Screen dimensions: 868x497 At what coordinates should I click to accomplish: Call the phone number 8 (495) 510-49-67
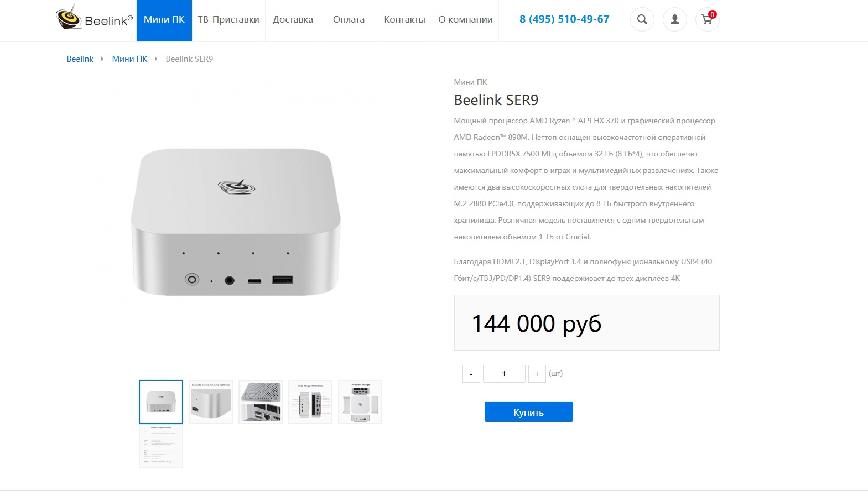[x=564, y=19]
